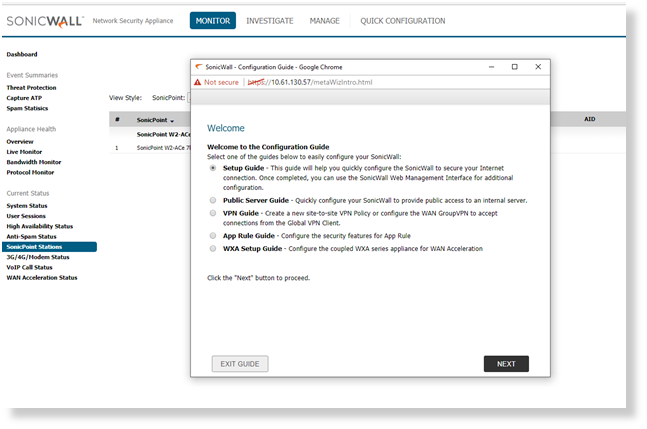This screenshot has width=647, height=429.
Task: Click the SonicWall logo
Action: pos(45,21)
